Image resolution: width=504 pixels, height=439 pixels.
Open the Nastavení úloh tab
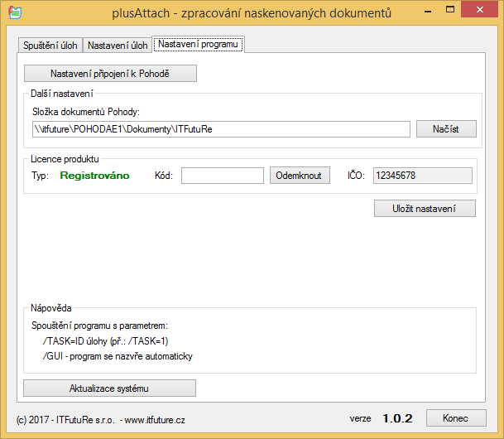(118, 46)
